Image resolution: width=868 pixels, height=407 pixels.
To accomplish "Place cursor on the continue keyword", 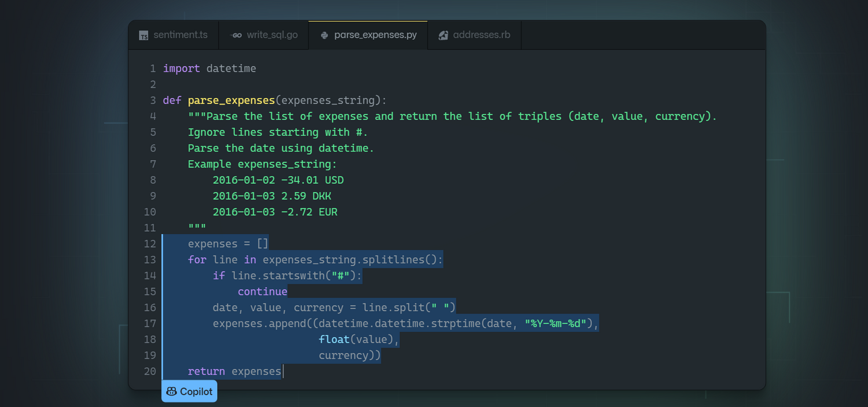I will pos(262,291).
